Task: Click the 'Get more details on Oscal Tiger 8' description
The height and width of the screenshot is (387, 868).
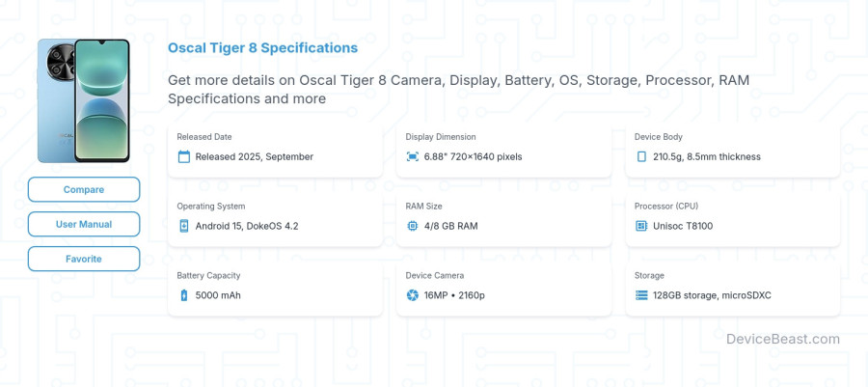Action: point(458,89)
